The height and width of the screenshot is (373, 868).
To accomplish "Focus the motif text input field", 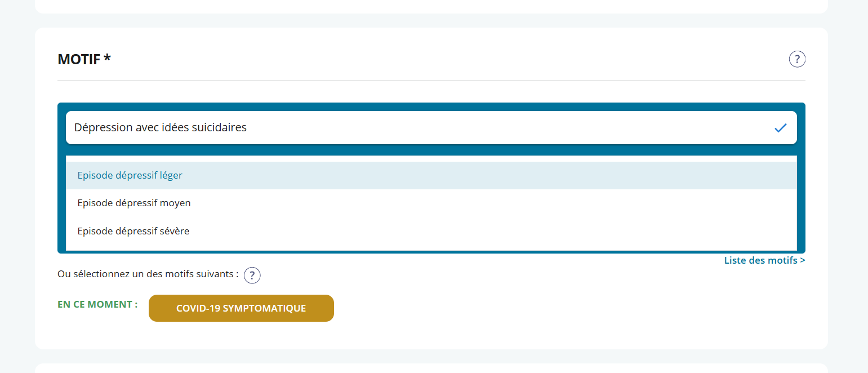I will click(394, 128).
